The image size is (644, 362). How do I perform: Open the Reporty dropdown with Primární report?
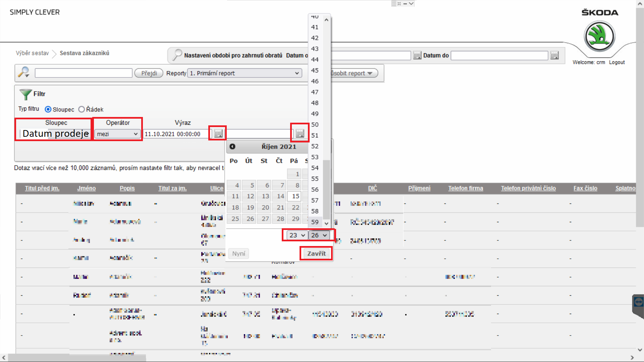click(x=245, y=73)
